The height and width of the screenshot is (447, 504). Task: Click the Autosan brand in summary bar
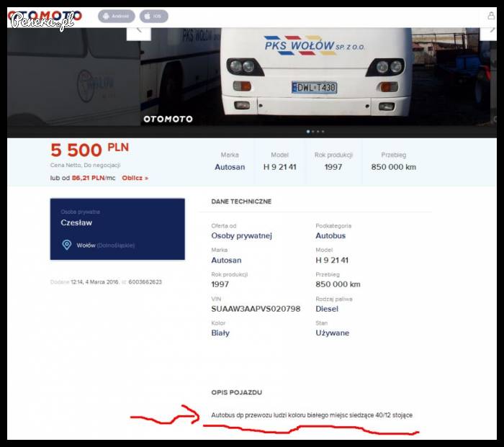tap(230, 167)
